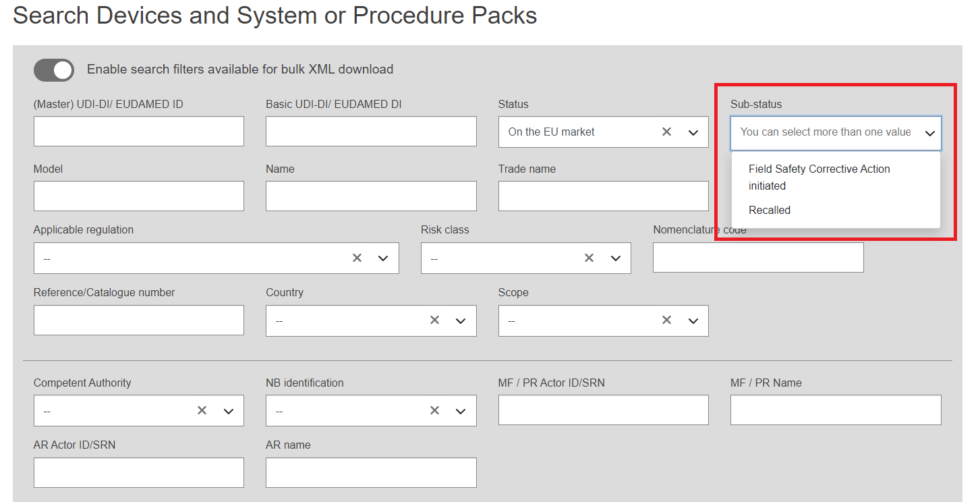
Task: Click the AR Actor ID/SRN input
Action: pos(139,472)
